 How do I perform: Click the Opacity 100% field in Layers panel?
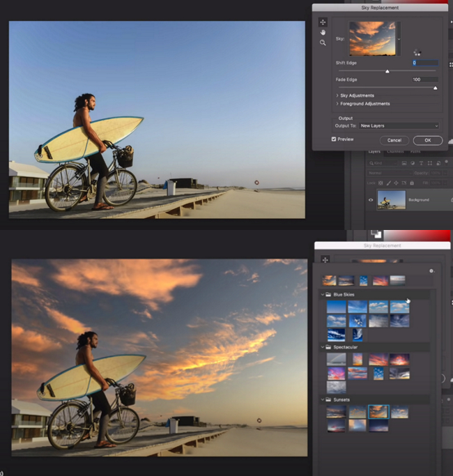[436, 173]
